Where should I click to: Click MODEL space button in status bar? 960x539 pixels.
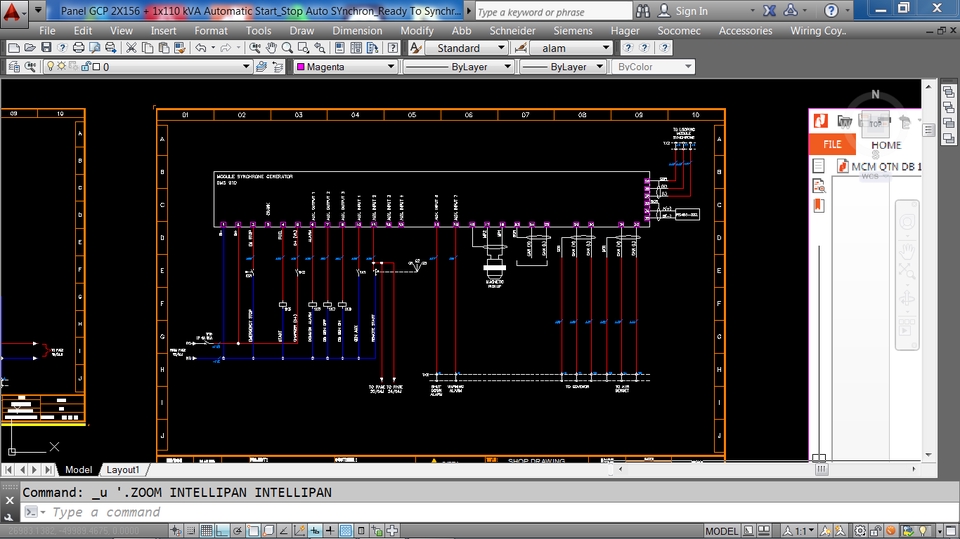(x=721, y=531)
